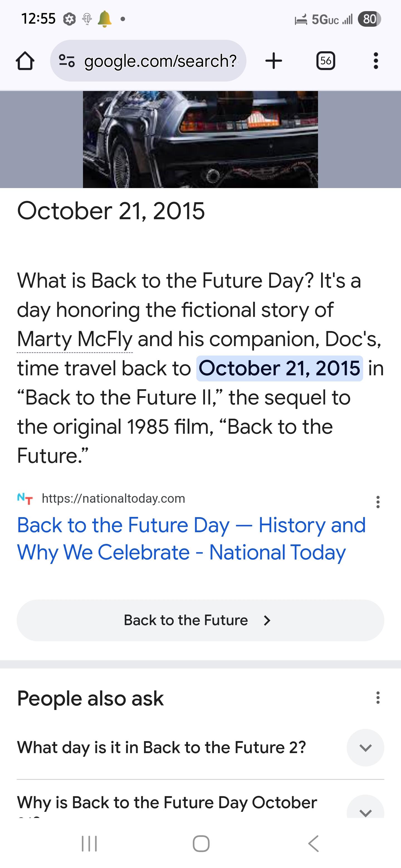Tap the highlighted October 21, 2015 text
Viewport: 401px width, 868px height.
pyautogui.click(x=279, y=368)
